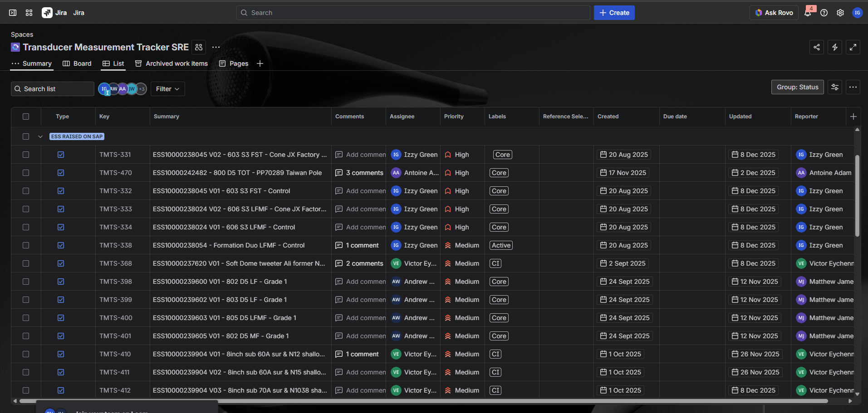The image size is (868, 413).
Task: Select the checkbox for TMTS-470
Action: tap(26, 173)
